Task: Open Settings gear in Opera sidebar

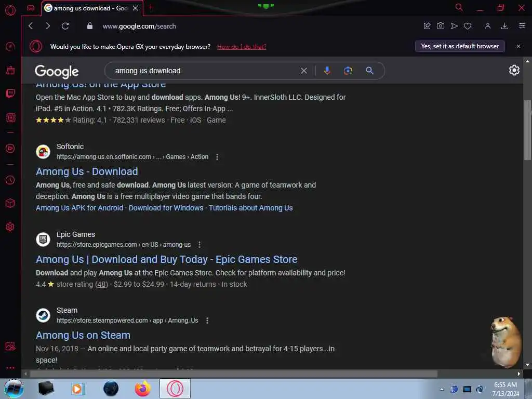Action: coord(10,227)
